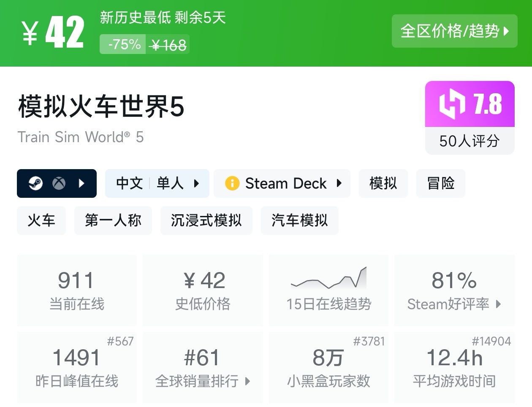Click the Steam Deck yellow info icon
This screenshot has height=407, width=532.
click(232, 183)
